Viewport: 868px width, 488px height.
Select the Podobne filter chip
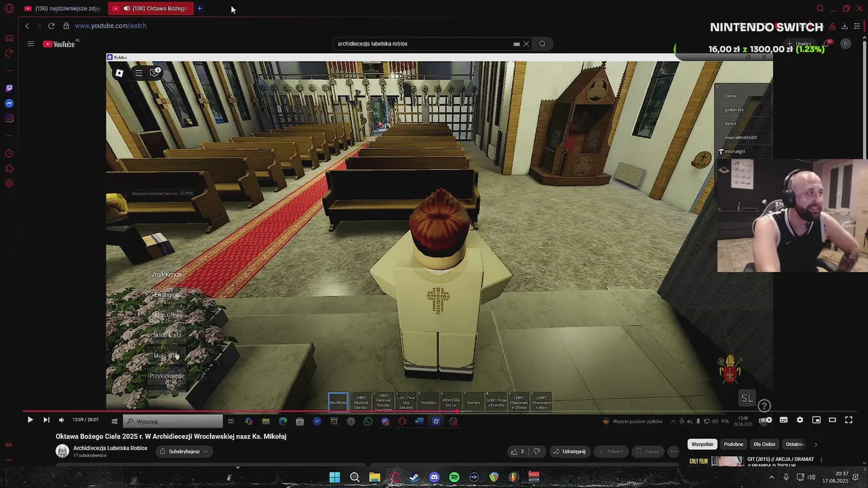(734, 445)
